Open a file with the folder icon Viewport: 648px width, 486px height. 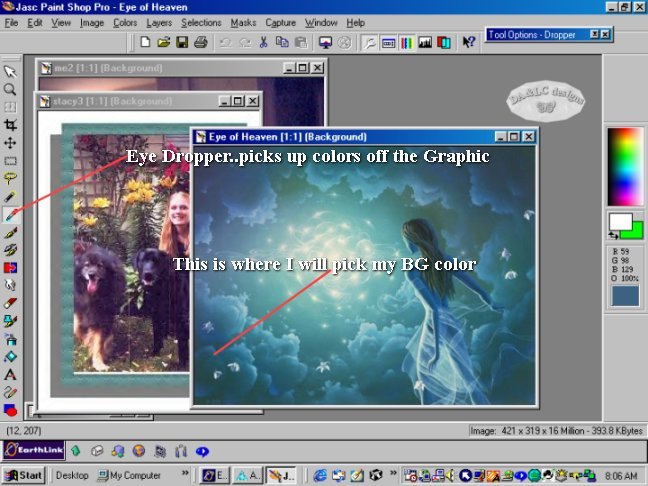pyautogui.click(x=164, y=42)
